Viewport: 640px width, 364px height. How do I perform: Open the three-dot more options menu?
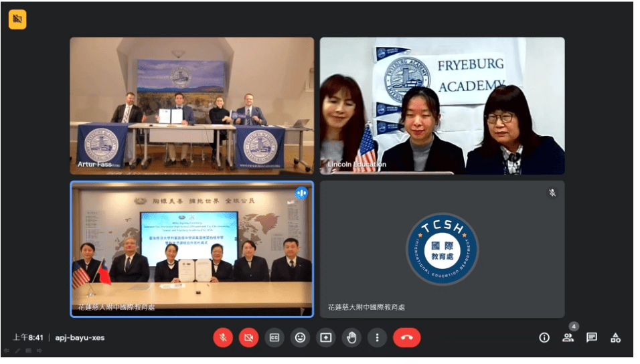[378, 337]
